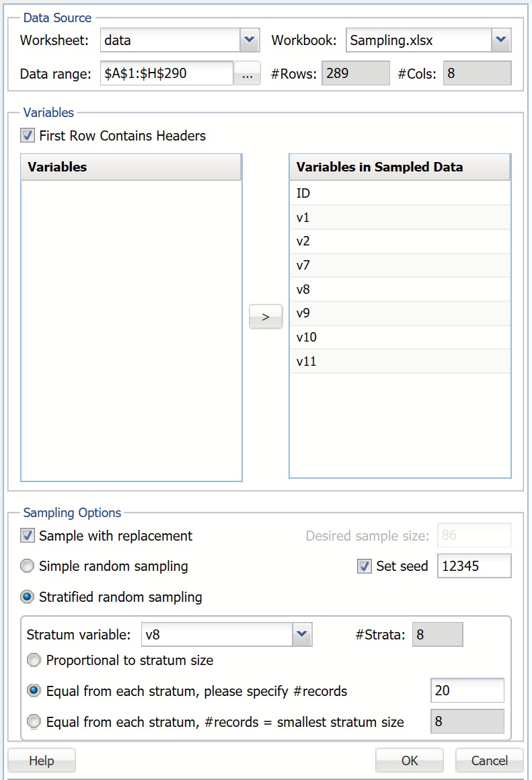Open Help for this dialog
Viewport: 532px width, 780px height.
pyautogui.click(x=42, y=760)
